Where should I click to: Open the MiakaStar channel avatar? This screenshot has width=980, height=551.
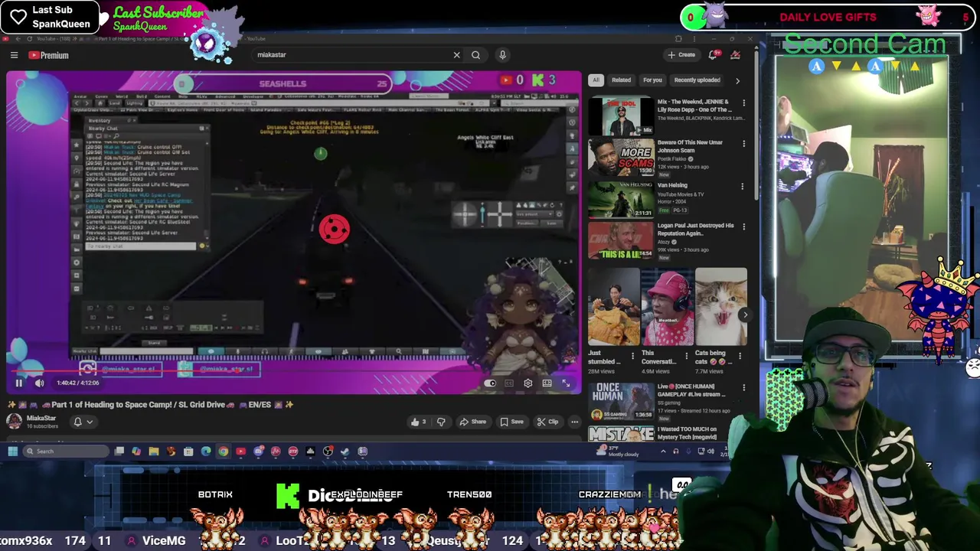(x=15, y=422)
